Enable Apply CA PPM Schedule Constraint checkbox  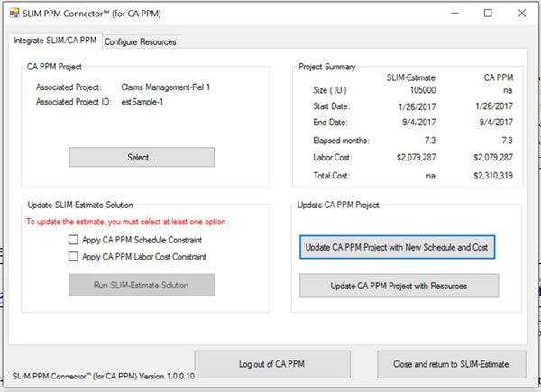[73, 240]
